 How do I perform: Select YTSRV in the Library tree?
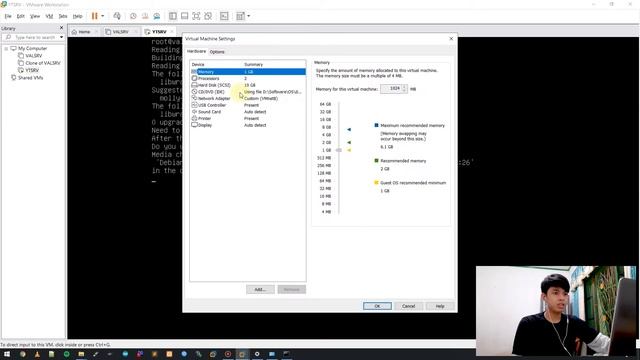tap(31, 70)
